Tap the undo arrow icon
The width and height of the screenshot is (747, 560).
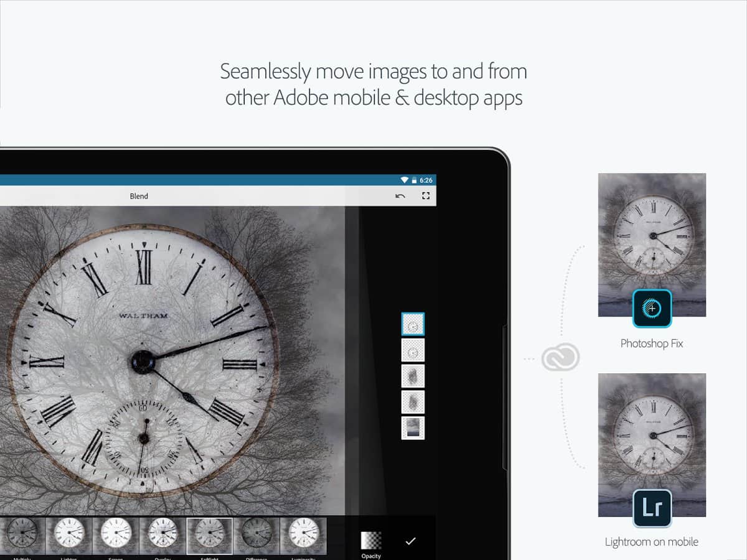[x=400, y=196]
